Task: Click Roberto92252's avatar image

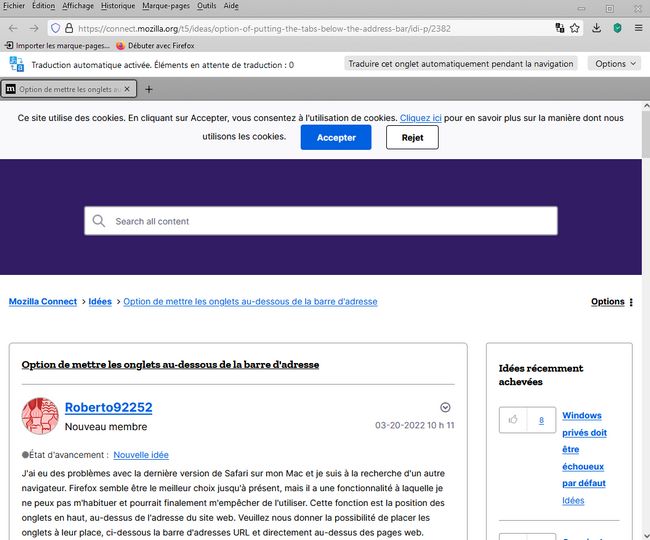Action: (x=40, y=416)
